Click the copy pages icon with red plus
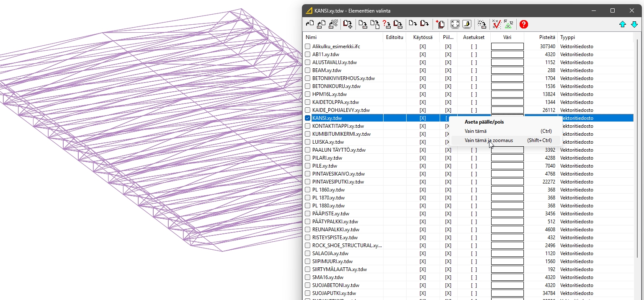 440,24
